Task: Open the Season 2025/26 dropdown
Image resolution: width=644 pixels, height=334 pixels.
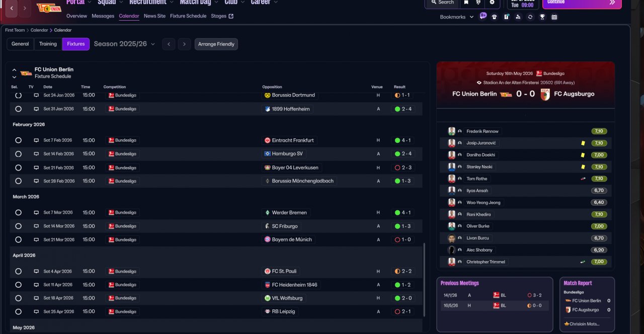Action: coord(124,44)
